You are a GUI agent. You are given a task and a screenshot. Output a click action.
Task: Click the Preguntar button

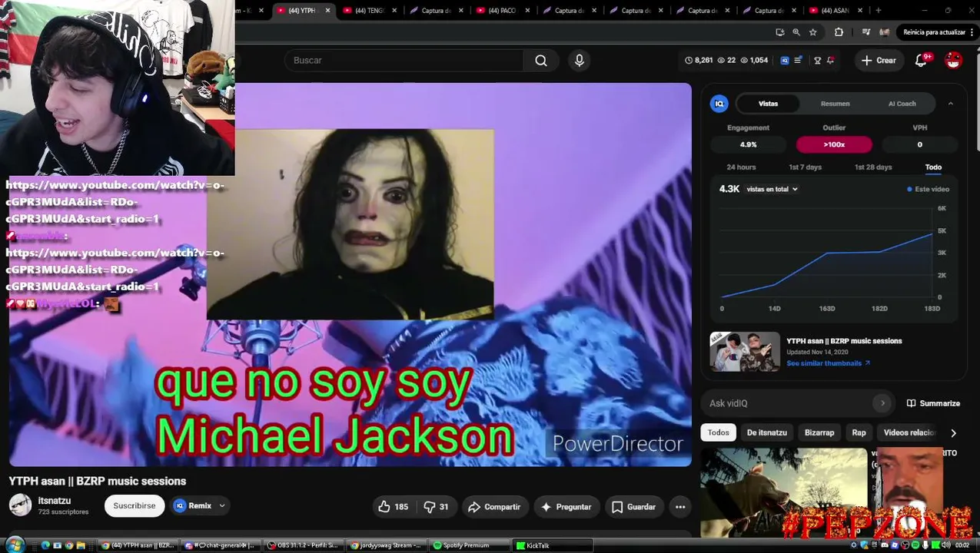pyautogui.click(x=566, y=506)
